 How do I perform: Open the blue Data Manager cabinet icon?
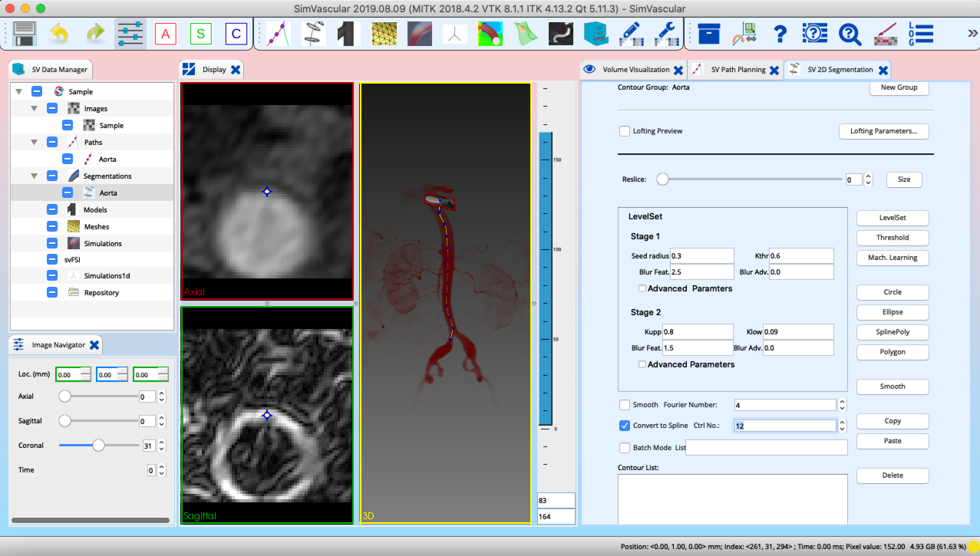coord(596,34)
